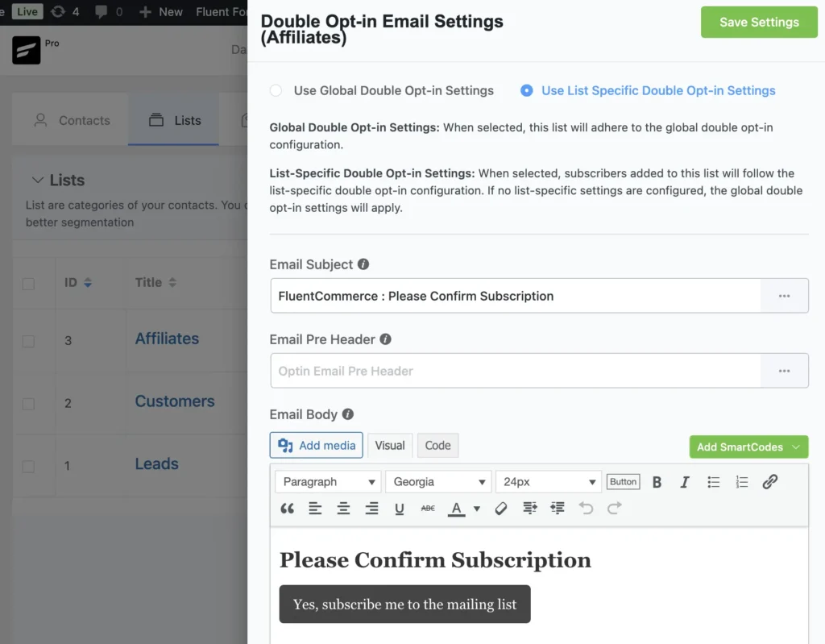
Task: Open the Customers list link
Action: pos(175,401)
